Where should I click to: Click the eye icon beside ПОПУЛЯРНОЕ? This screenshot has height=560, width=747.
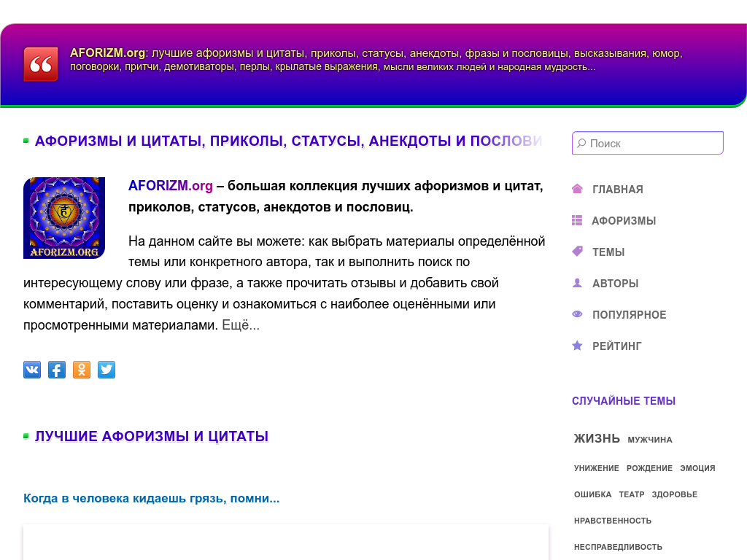[577, 314]
